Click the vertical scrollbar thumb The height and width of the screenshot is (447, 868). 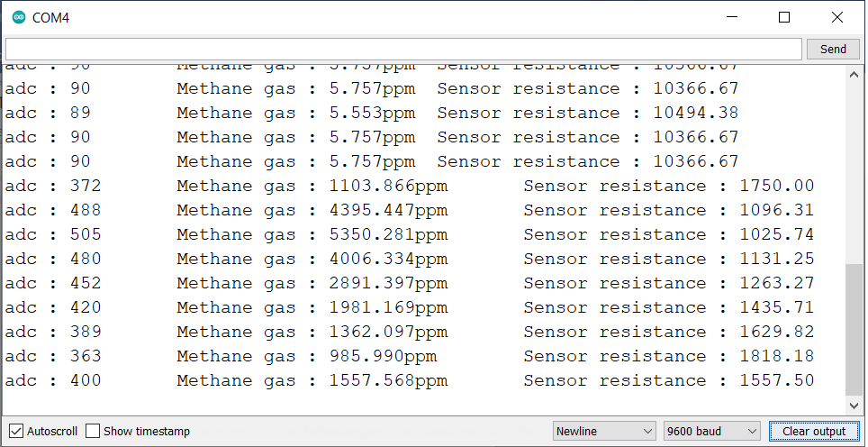click(x=854, y=330)
